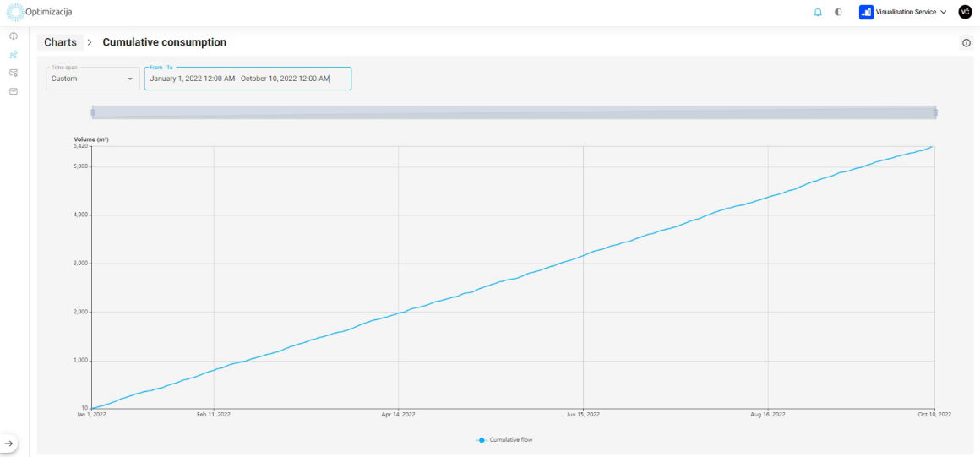Open the dashboard gauge icon in sidebar
This screenshot has width=980, height=457.
point(14,36)
